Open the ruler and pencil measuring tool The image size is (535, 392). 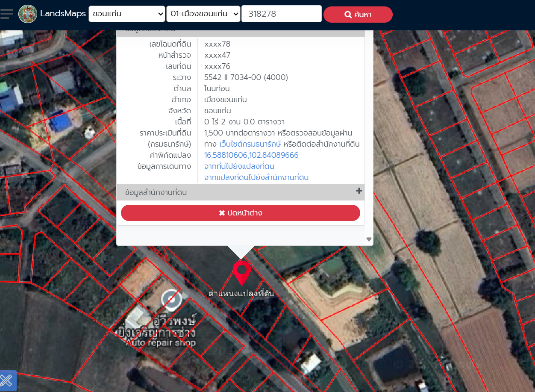point(7,380)
